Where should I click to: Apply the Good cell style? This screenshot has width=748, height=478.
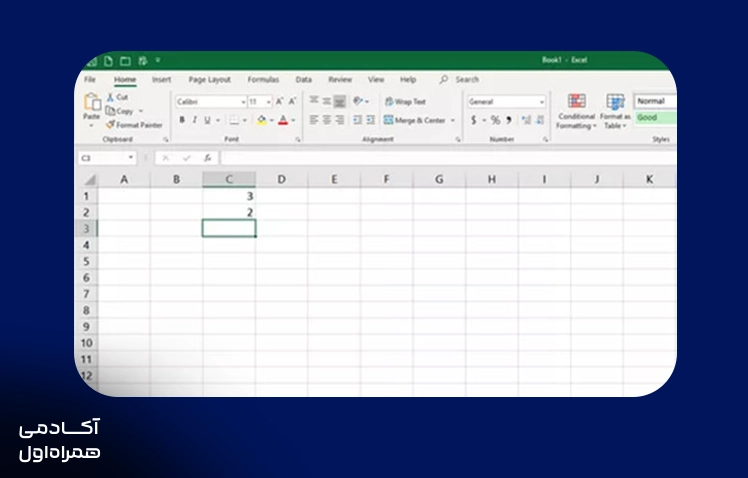coord(655,117)
